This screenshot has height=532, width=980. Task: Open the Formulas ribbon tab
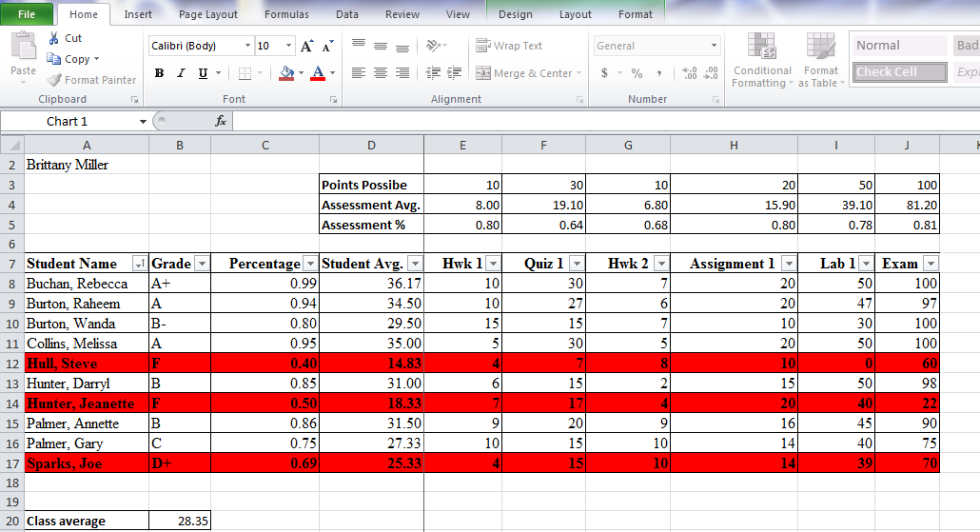(x=286, y=14)
